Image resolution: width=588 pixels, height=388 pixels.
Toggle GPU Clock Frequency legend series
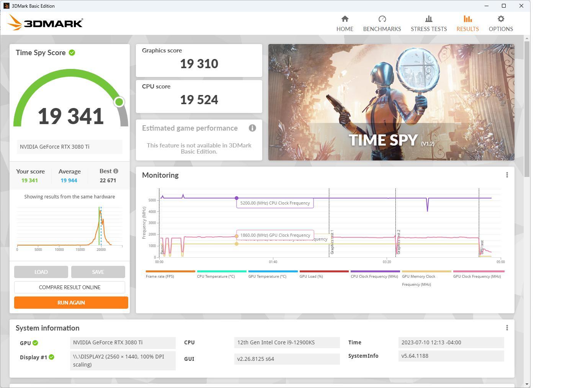(x=479, y=274)
